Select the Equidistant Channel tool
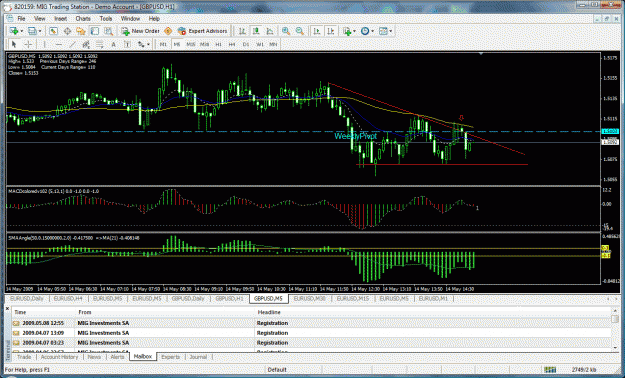This screenshot has width=625, height=378. click(86, 44)
